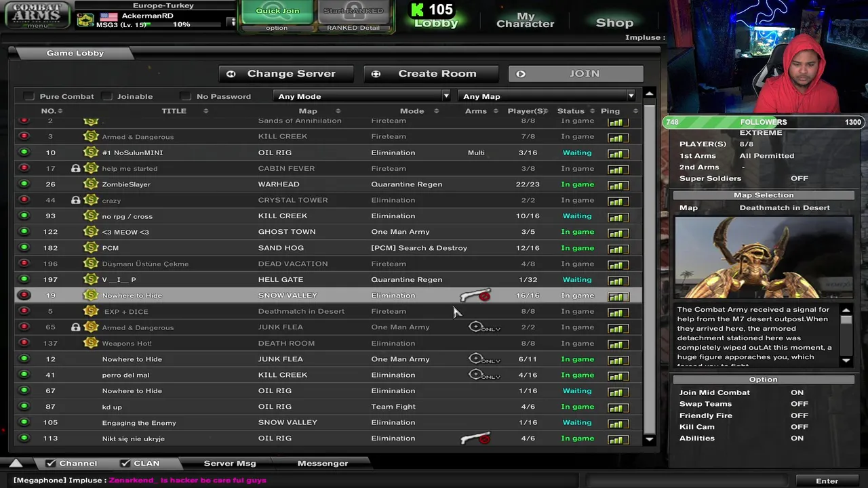This screenshot has width=868, height=488.
Task: Click the green K currency icon
Action: pyautogui.click(x=418, y=9)
